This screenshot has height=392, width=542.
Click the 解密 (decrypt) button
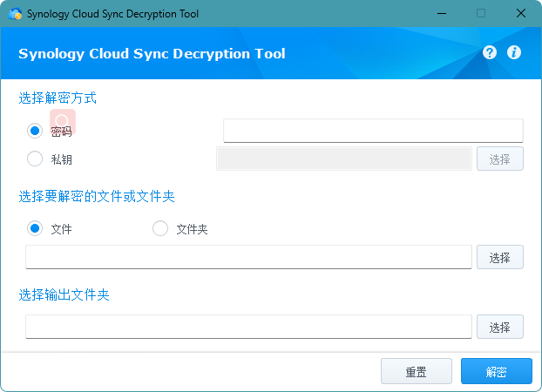[497, 371]
